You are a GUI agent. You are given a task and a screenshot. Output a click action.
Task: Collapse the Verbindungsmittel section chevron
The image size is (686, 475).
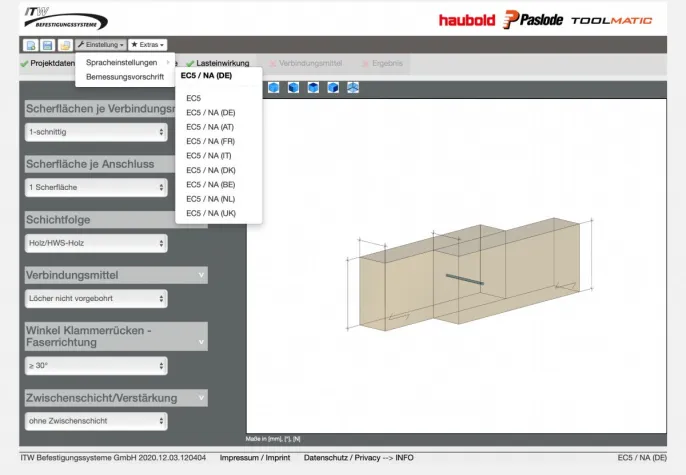tap(201, 275)
